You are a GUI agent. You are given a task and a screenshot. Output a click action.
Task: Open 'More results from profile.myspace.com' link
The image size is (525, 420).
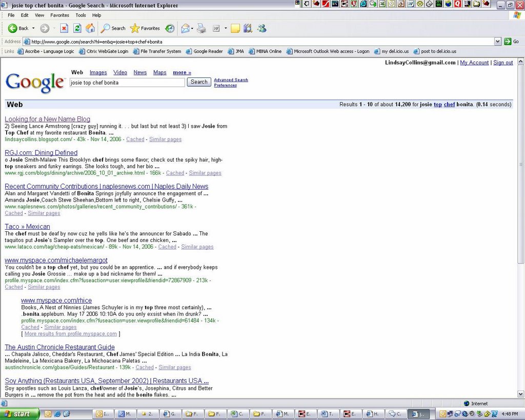[x=71, y=333]
